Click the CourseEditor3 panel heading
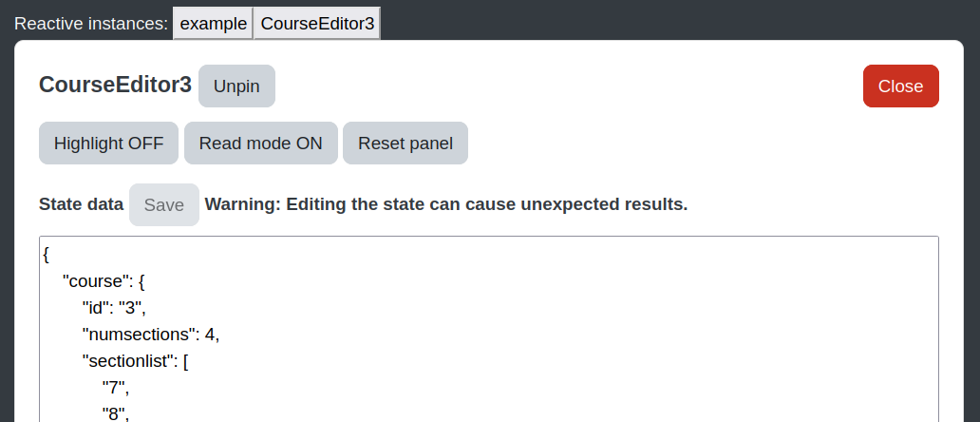Image resolution: width=980 pixels, height=422 pixels. coord(115,85)
